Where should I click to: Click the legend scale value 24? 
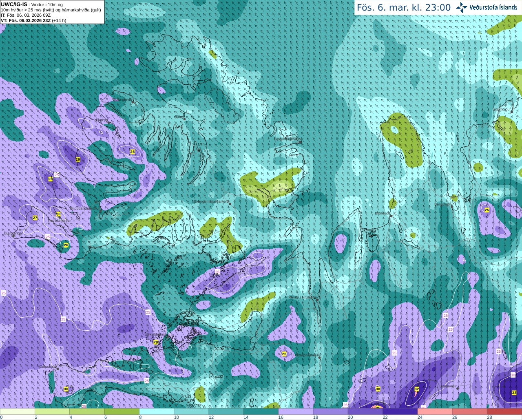pyautogui.click(x=420, y=417)
